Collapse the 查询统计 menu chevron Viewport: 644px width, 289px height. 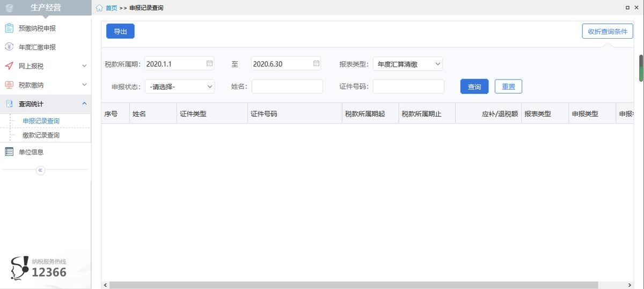[84, 104]
